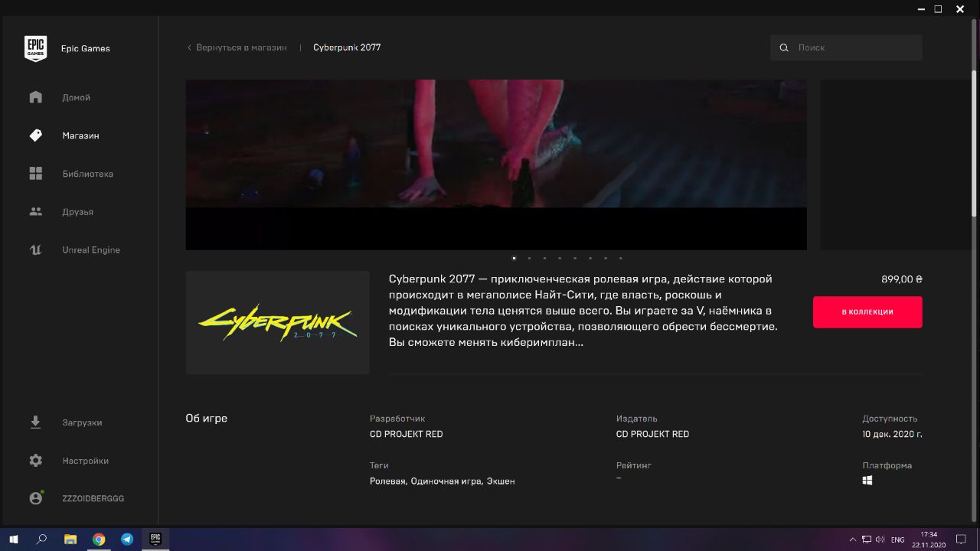This screenshot has width=980, height=551.
Task: Click Epic Games Launcher taskbar icon
Action: point(155,540)
